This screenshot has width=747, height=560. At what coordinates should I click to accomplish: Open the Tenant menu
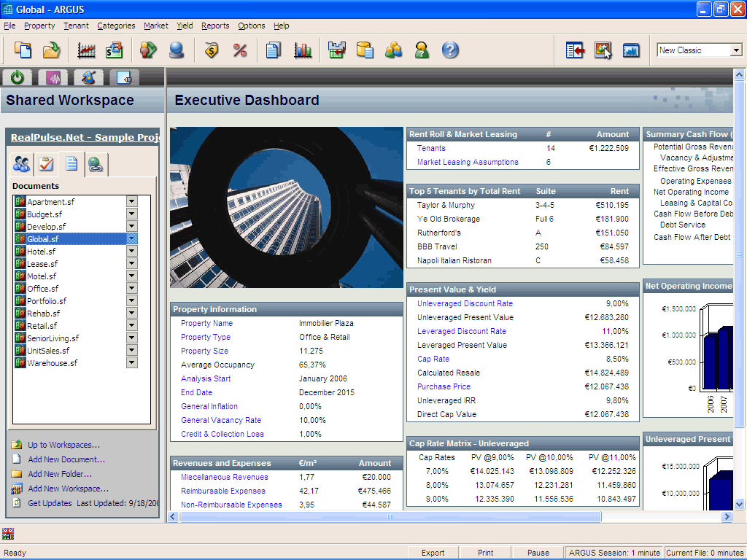point(76,26)
